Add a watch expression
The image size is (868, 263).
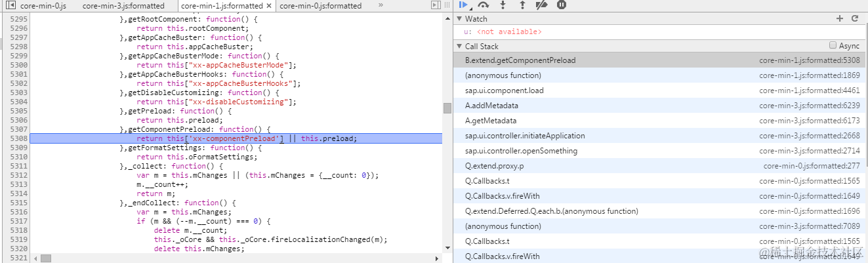point(840,19)
